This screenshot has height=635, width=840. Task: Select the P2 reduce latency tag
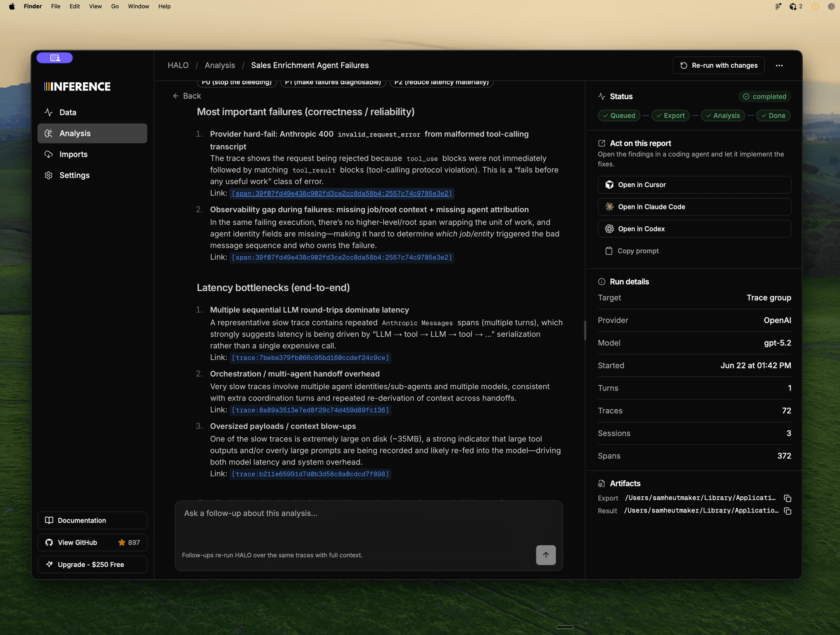click(441, 82)
